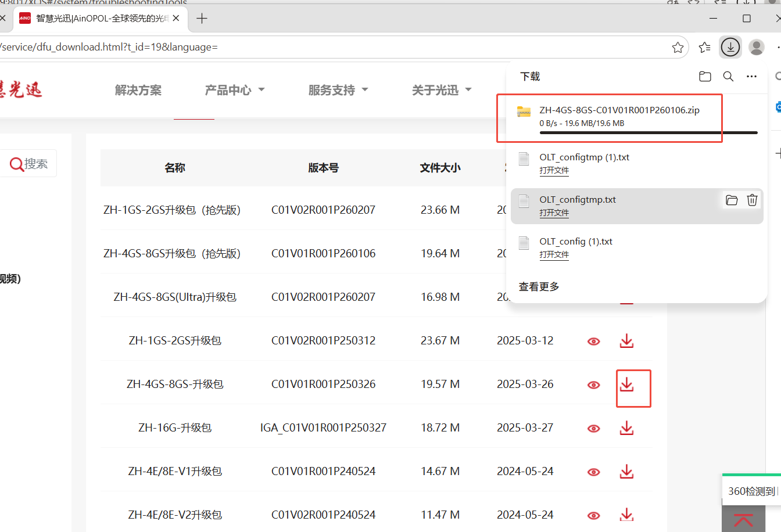Preview ZH-4GS-8GS-升级包 with eye icon
Screen dimensions: 781x532
click(x=593, y=385)
